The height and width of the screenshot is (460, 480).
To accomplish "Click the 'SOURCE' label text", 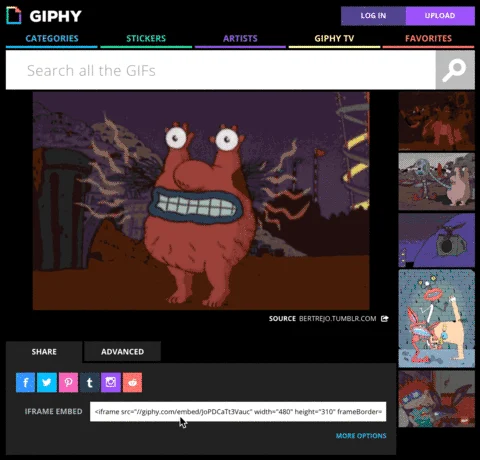I will coord(282,319).
